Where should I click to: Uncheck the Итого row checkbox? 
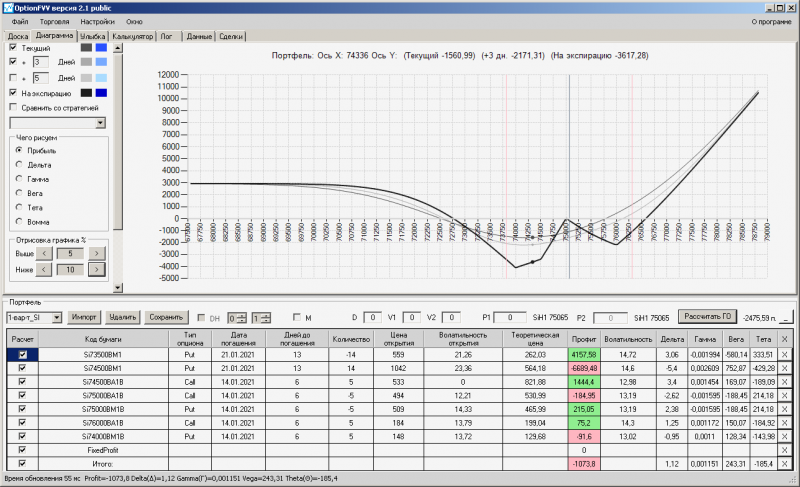[22, 464]
